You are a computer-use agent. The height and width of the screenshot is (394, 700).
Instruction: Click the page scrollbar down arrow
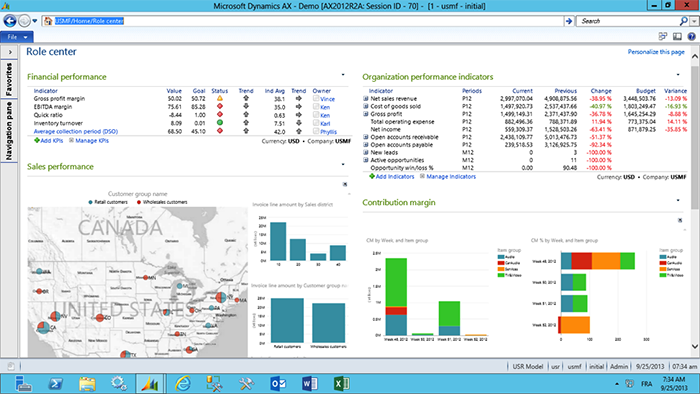(x=695, y=346)
